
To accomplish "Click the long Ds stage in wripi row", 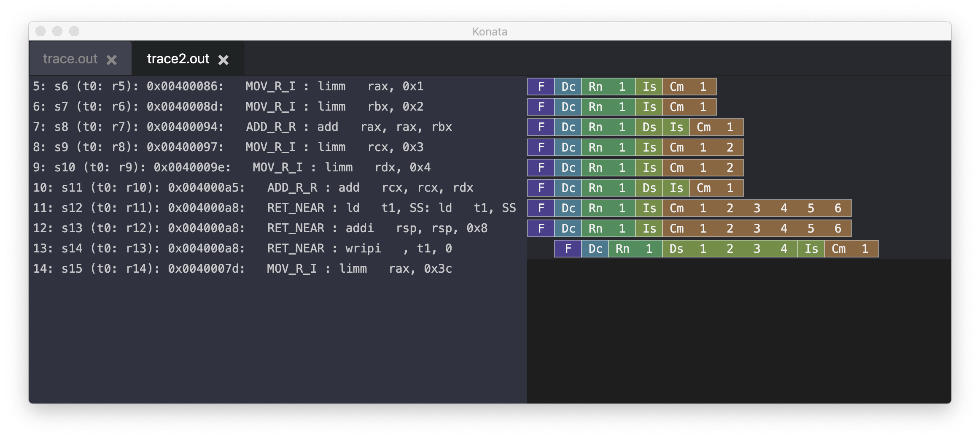I will [730, 249].
